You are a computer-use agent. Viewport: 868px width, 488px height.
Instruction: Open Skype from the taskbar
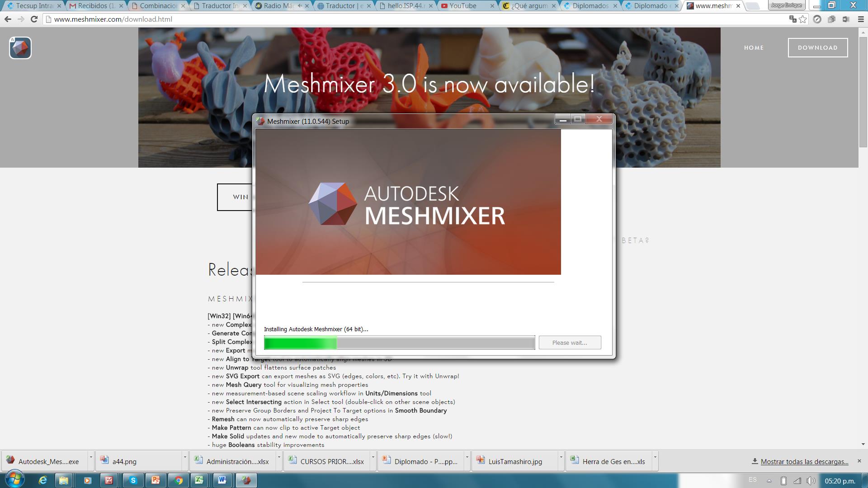coord(133,480)
